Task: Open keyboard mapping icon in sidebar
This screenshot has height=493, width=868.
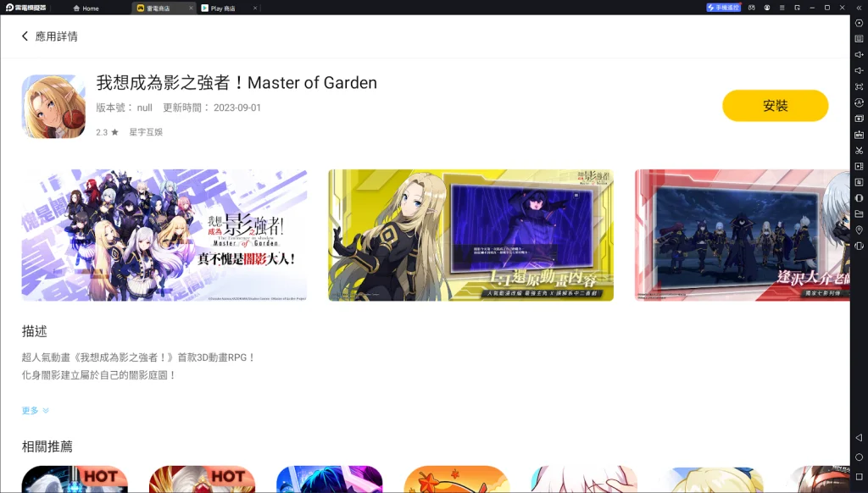Action: click(x=859, y=39)
